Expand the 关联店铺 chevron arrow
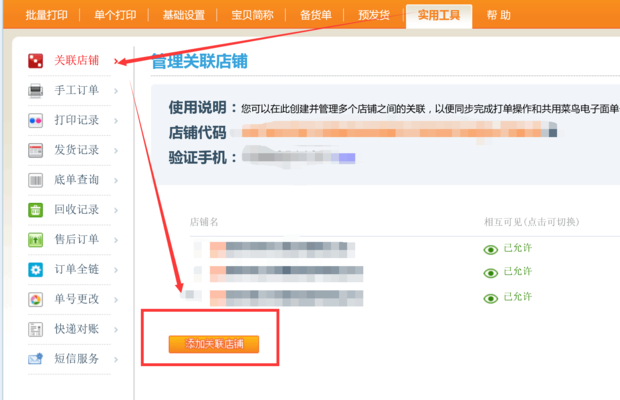The height and width of the screenshot is (400, 620). tap(116, 61)
